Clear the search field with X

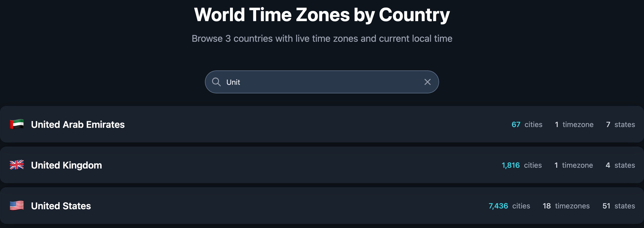click(427, 82)
